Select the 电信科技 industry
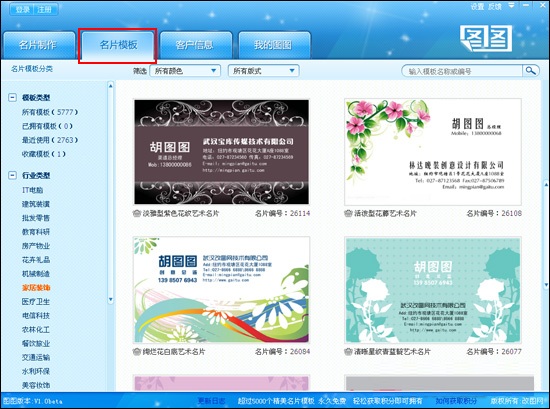 (x=36, y=316)
